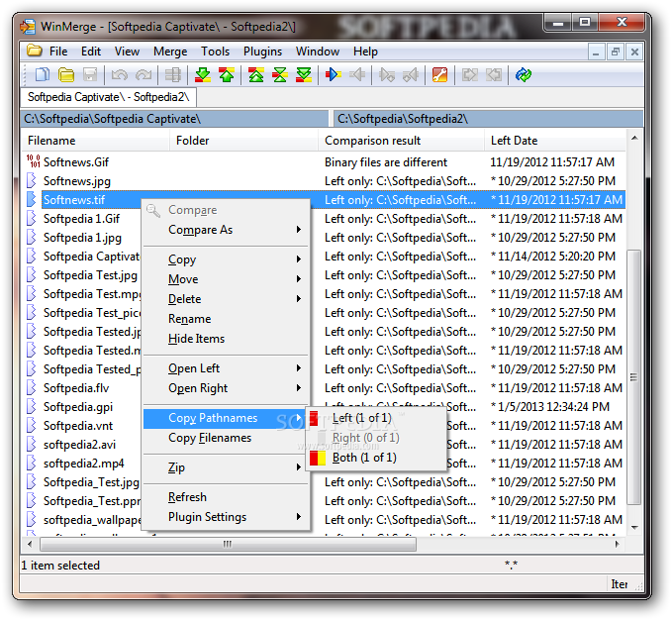Open the Merge menu
Viewport: 672px width, 620px height.
(x=170, y=52)
